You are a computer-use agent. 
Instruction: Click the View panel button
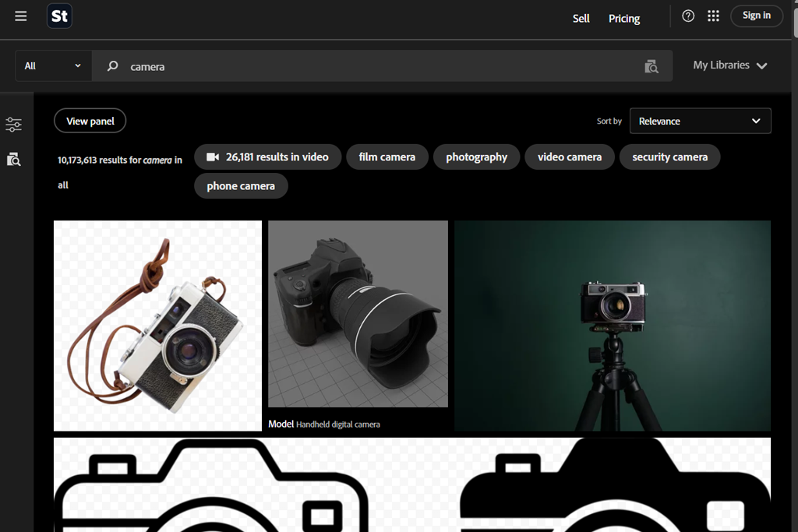coord(90,121)
